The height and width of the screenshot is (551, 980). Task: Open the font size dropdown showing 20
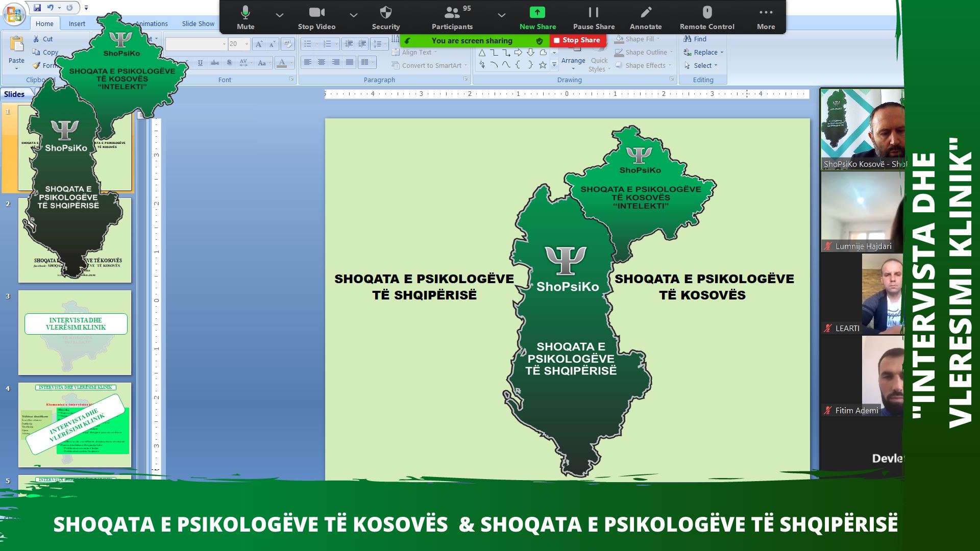pos(247,44)
